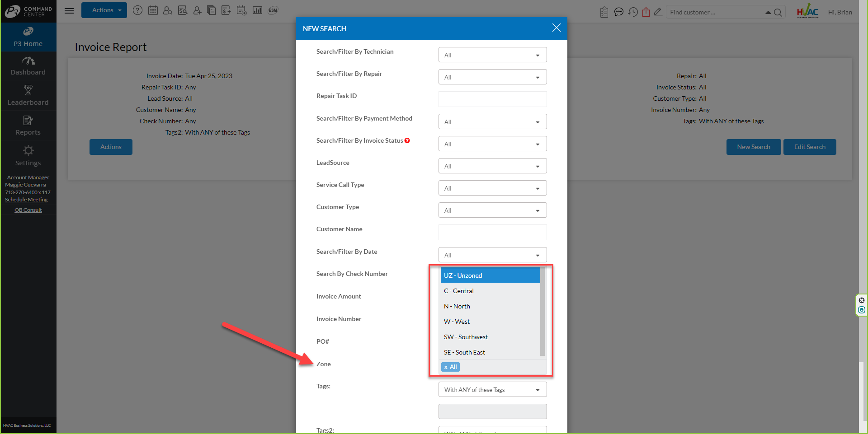Open the Search/Filter By Payment Method dropdown
Viewport: 868px width, 434px height.
click(x=492, y=122)
